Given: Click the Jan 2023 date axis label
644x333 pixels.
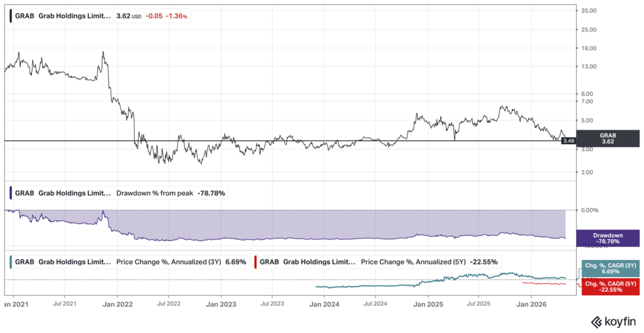Looking at the screenshot, I should (x=221, y=304).
